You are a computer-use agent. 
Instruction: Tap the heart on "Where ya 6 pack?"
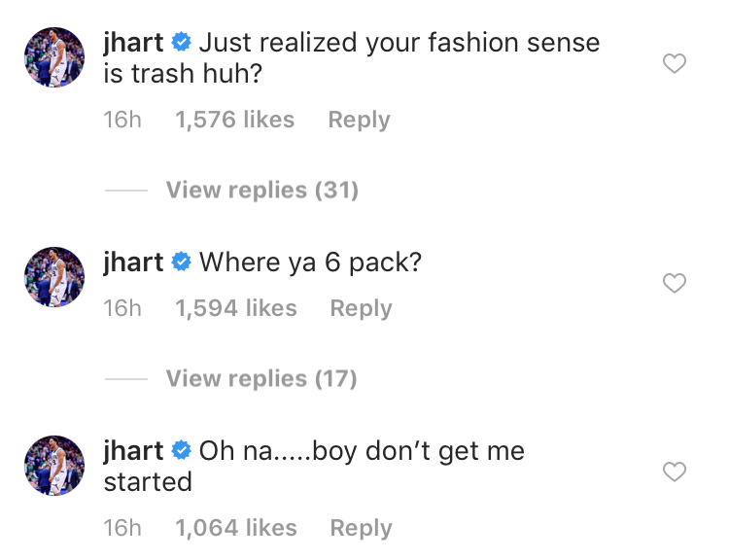[x=675, y=283]
